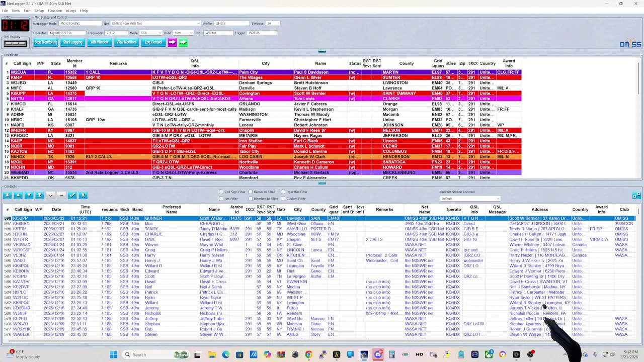
Task: Move to next contact record icon
Action: [x=29, y=195]
